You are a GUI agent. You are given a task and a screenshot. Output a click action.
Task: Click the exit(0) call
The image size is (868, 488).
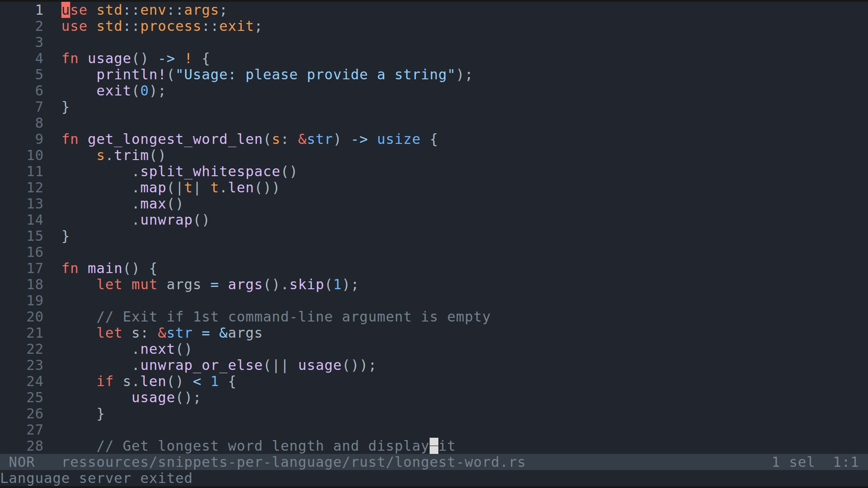(127, 91)
